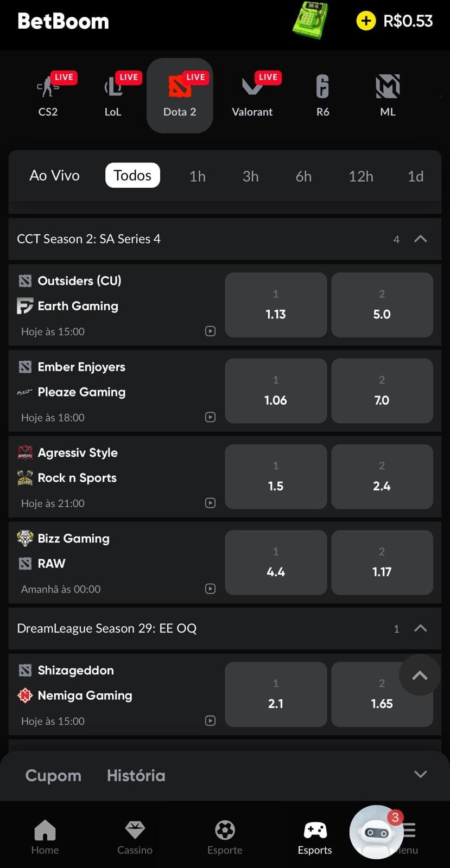Open the História tab in coupon area
The height and width of the screenshot is (868, 450).
[x=136, y=775]
